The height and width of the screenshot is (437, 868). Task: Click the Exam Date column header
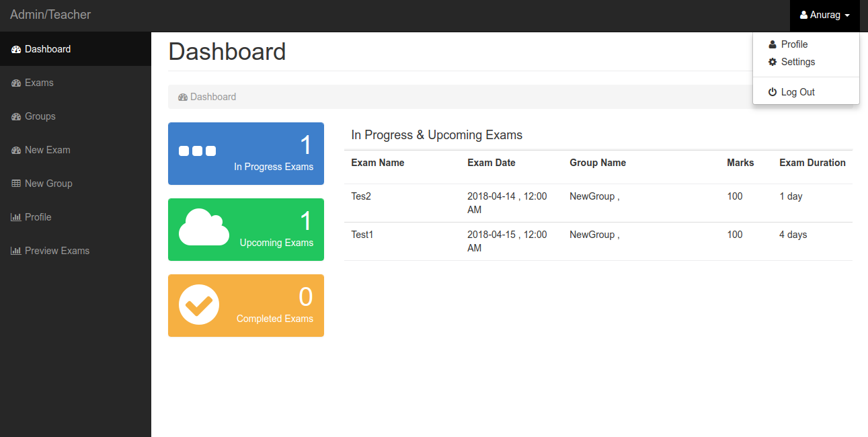[491, 163]
